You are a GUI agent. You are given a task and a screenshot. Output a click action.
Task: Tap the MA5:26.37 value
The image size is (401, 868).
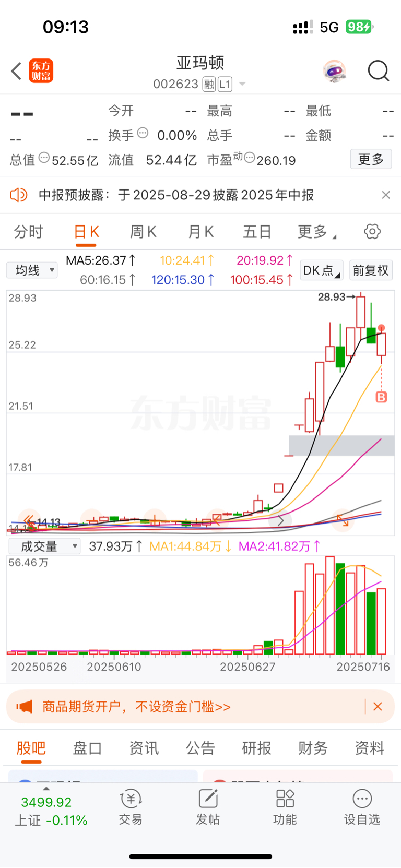coord(101,260)
